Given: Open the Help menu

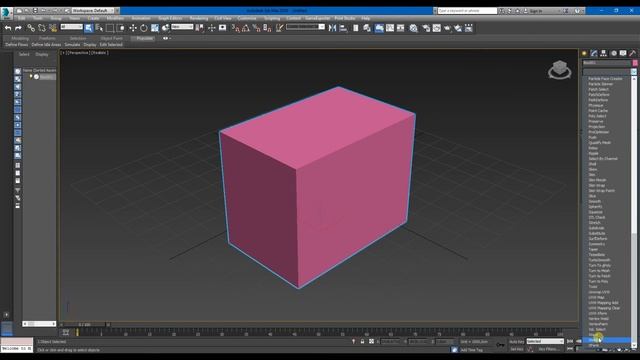Looking at the screenshot, I should (x=366, y=18).
